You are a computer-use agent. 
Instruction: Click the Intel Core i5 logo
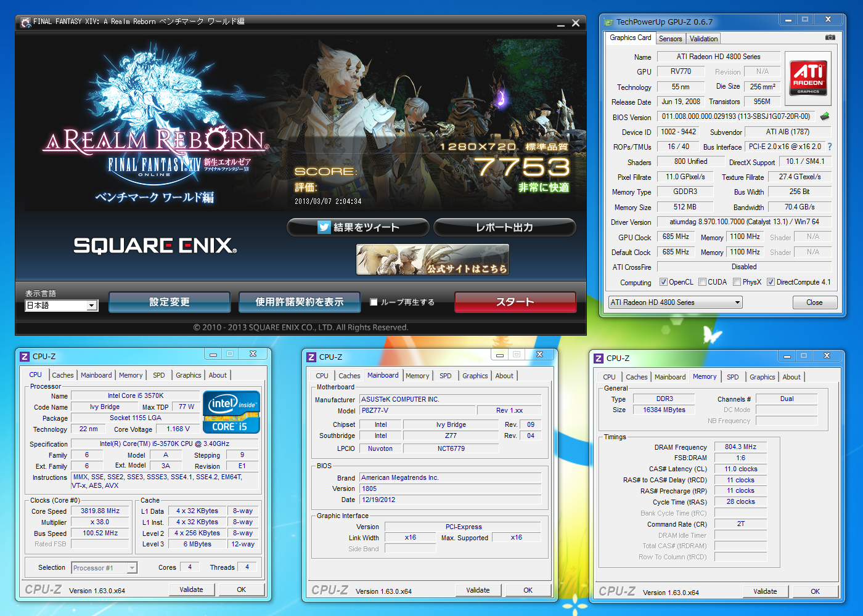pos(231,412)
